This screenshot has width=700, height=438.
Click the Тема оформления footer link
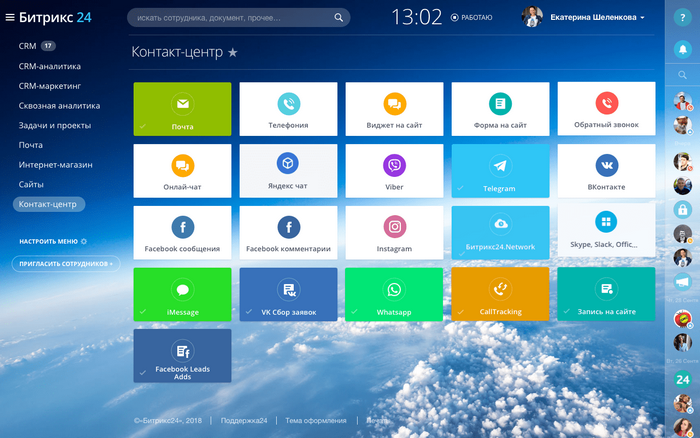(316, 421)
